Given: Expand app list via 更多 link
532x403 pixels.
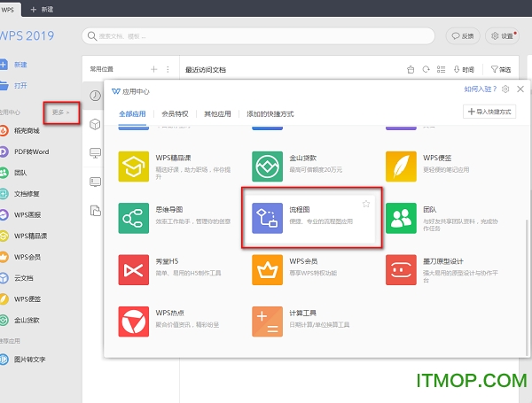Looking at the screenshot, I should click(x=60, y=113).
